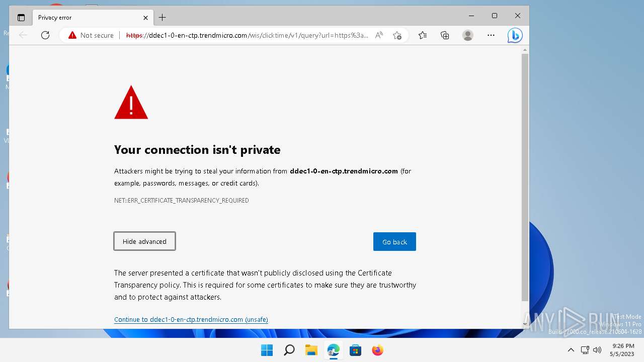Continue to ddec1-0-en-ctp.trendmicro.com unsafe link

(191, 320)
